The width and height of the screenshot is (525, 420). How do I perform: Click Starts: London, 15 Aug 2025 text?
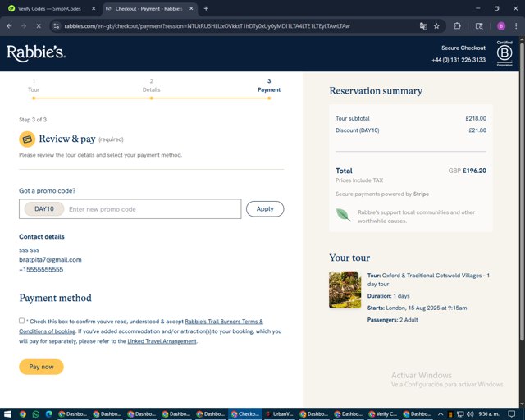pyautogui.click(x=417, y=308)
